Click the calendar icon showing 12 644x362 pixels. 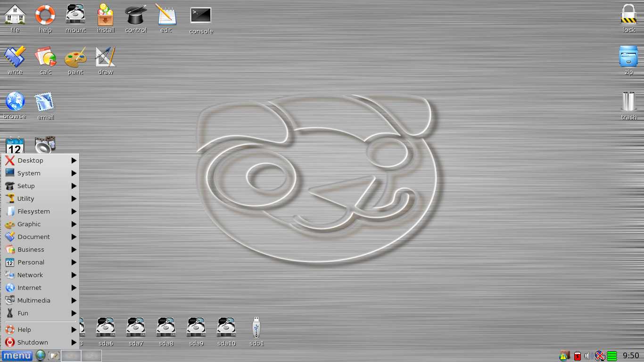(x=15, y=145)
